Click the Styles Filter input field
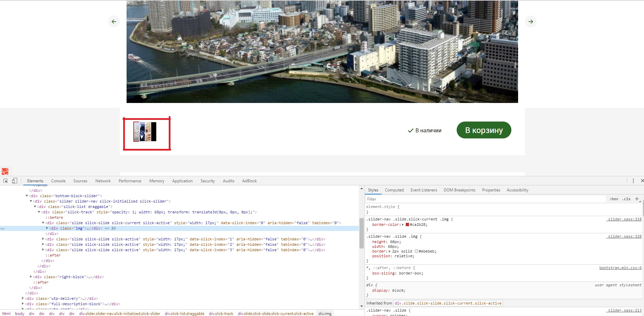Viewport: 644px width, 316px height. tap(486, 199)
